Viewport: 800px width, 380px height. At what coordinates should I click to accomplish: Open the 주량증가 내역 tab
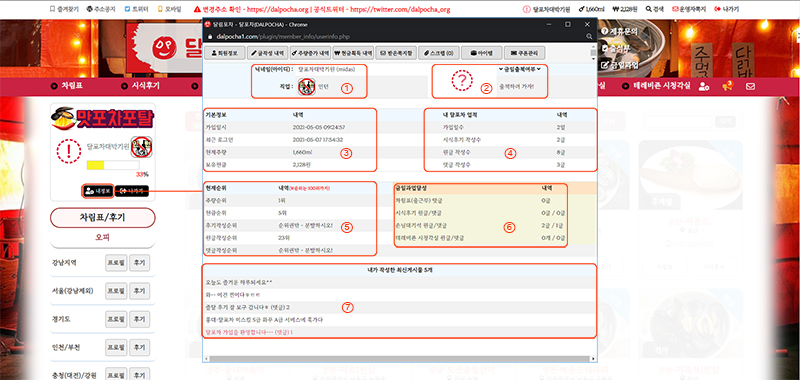310,53
